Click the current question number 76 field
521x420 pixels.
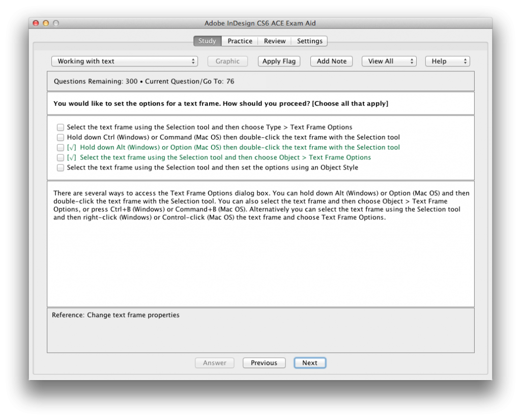(x=230, y=81)
